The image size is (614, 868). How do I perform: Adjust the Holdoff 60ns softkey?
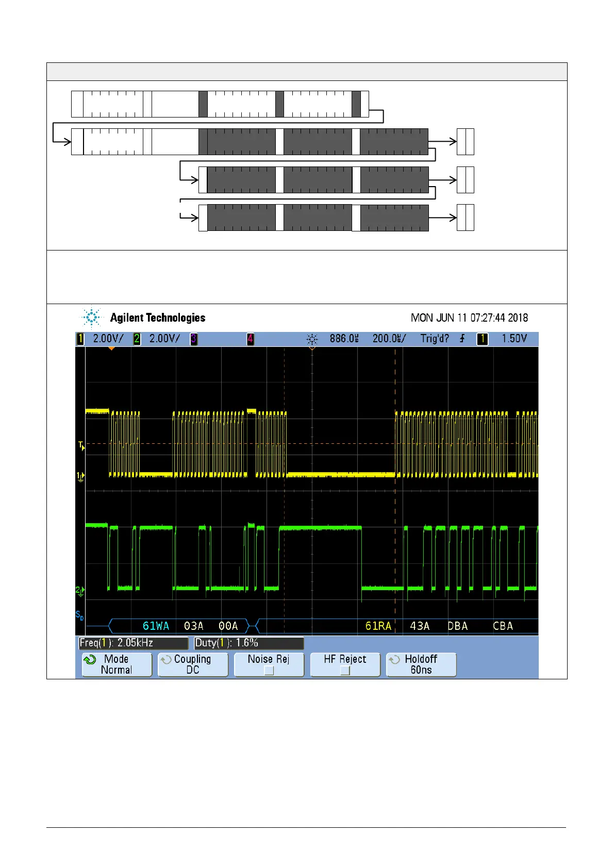click(x=421, y=664)
